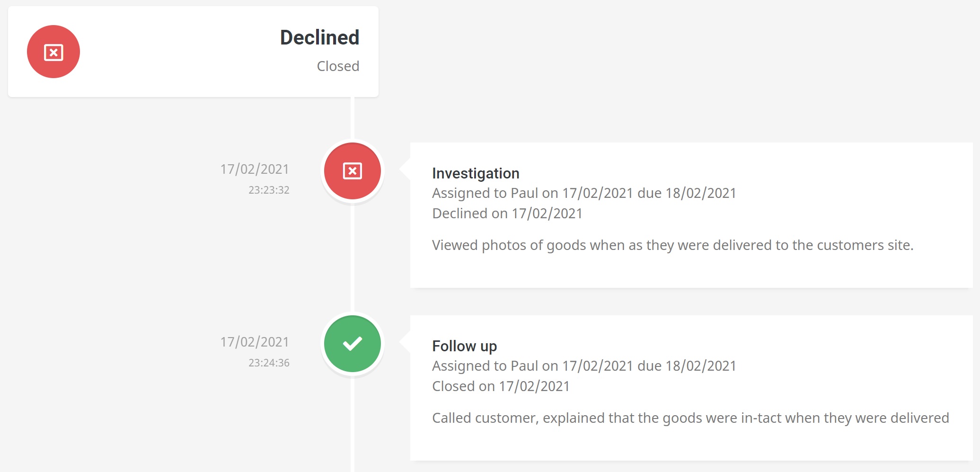980x472 pixels.
Task: Click 'Declined on 17/02/2021' text
Action: point(507,214)
